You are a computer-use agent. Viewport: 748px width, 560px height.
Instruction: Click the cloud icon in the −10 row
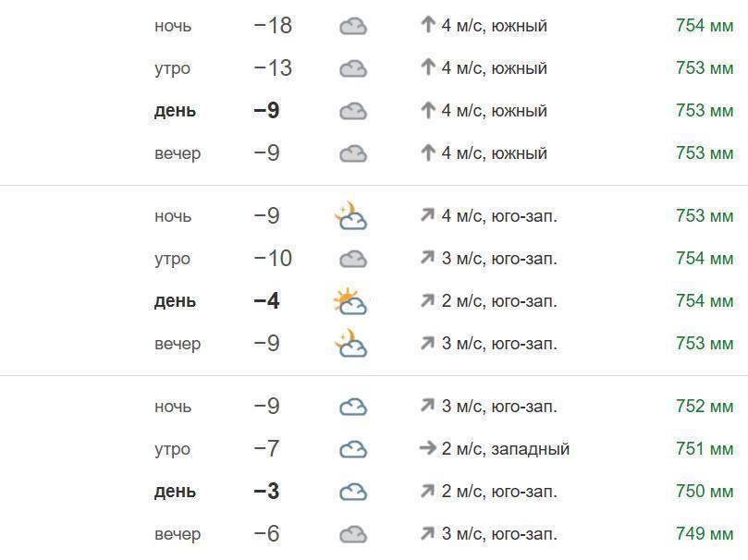(353, 260)
